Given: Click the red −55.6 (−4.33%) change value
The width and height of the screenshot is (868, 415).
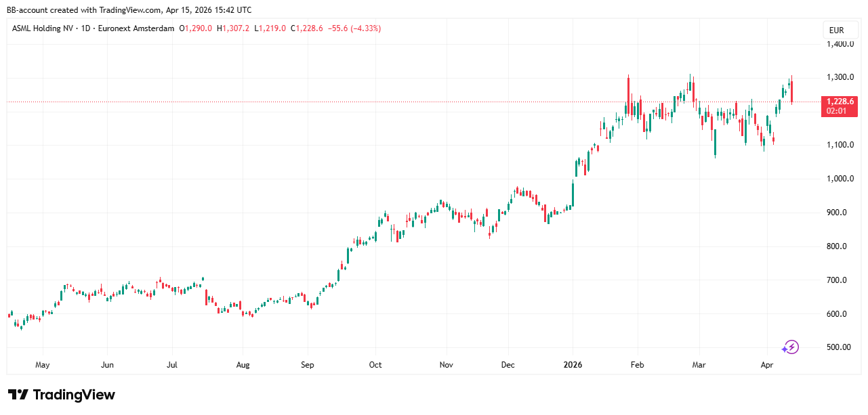Looking at the screenshot, I should click(355, 28).
